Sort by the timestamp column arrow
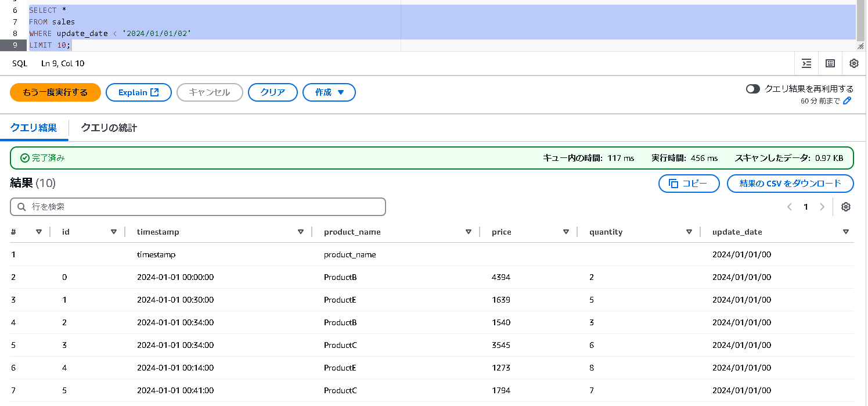This screenshot has height=406, width=868. [301, 232]
